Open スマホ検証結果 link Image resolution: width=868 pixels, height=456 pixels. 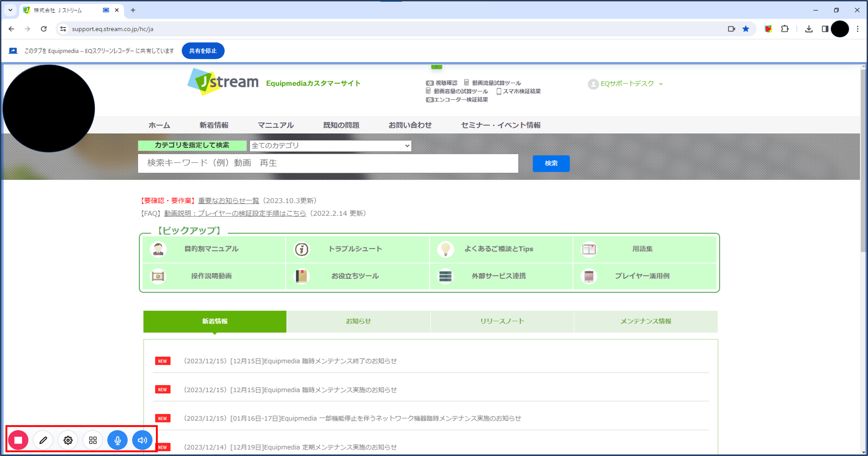pos(519,91)
